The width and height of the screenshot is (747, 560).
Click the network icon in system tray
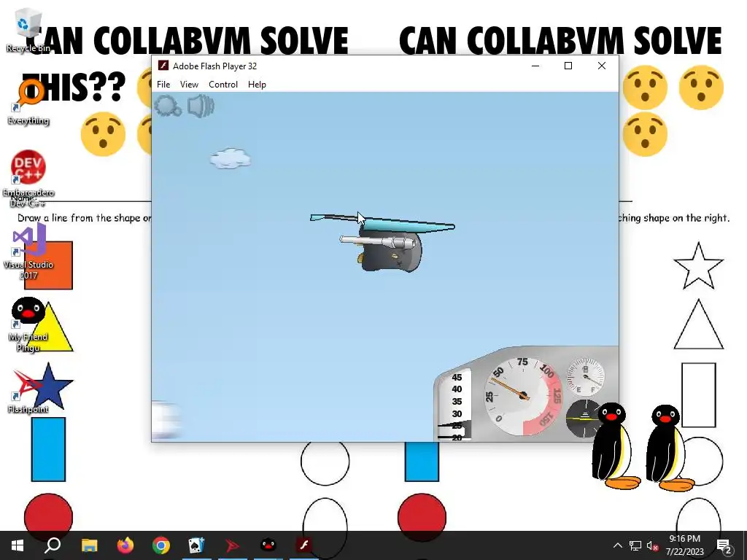coord(635,545)
